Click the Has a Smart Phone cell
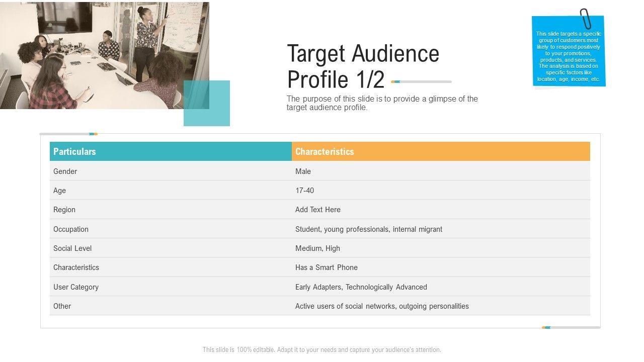Screen dimensions: 644x362 (326, 267)
